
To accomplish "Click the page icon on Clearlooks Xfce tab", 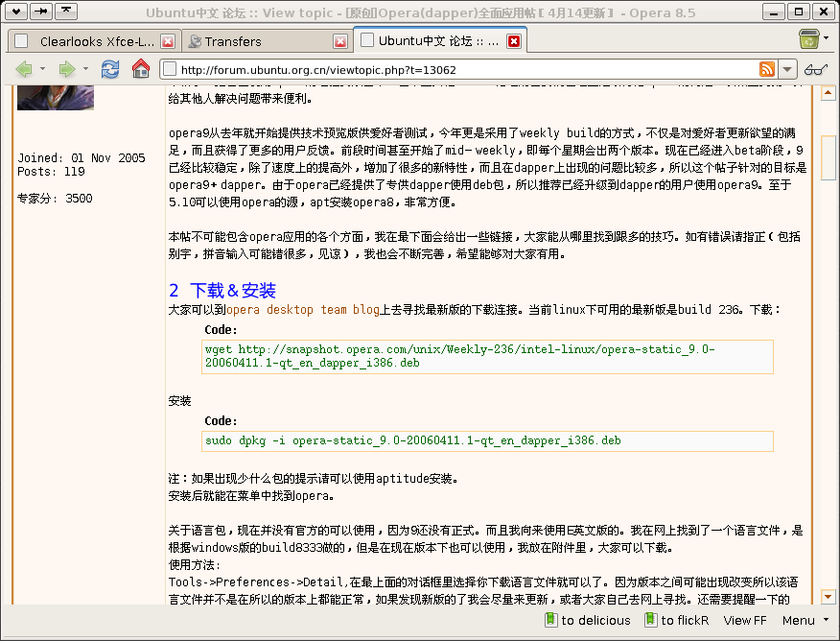I will [21, 41].
